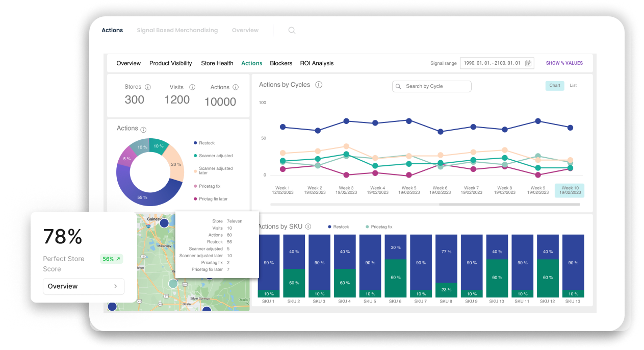Click the green trend arrow 56% badge
Screen dimensions: 644x350
pyautogui.click(x=111, y=259)
